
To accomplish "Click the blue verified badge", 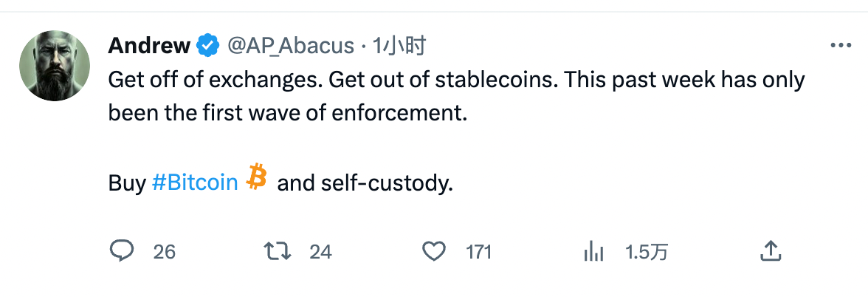I will pos(207,46).
